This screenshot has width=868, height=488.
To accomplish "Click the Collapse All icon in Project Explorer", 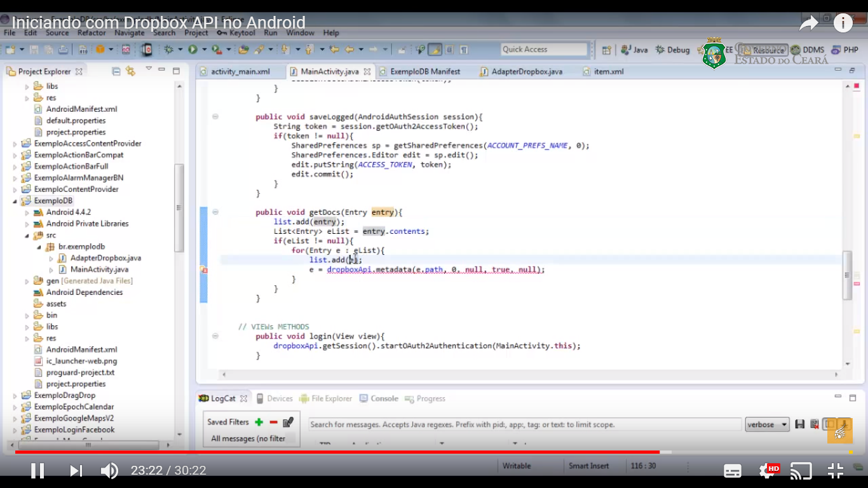I will [116, 71].
